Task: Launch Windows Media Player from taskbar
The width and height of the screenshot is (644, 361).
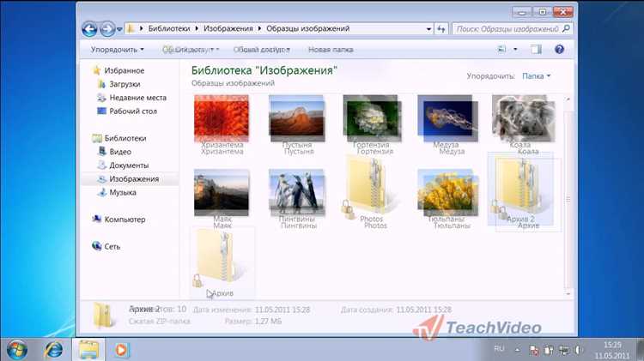Action: [x=121, y=350]
